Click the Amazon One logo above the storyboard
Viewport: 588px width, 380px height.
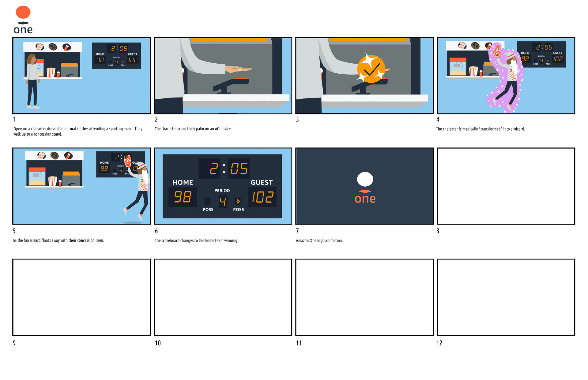(x=23, y=20)
